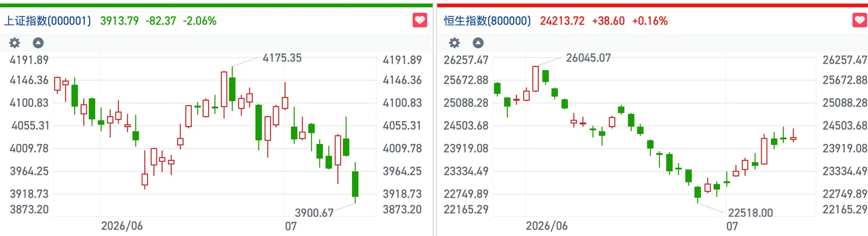The height and width of the screenshot is (236, 868).
Task: Click the +0.16% change on 恒生指数
Action: (650, 21)
